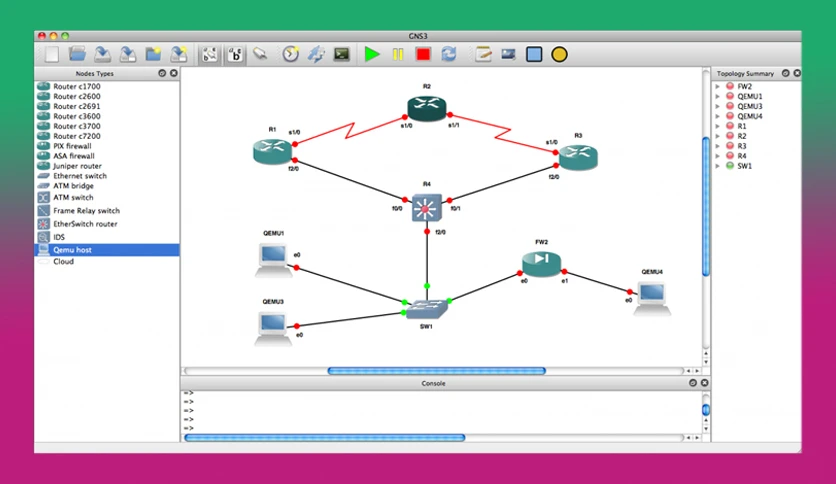The height and width of the screenshot is (484, 836).
Task: Toggle show interface labels button
Action: [x=210, y=54]
